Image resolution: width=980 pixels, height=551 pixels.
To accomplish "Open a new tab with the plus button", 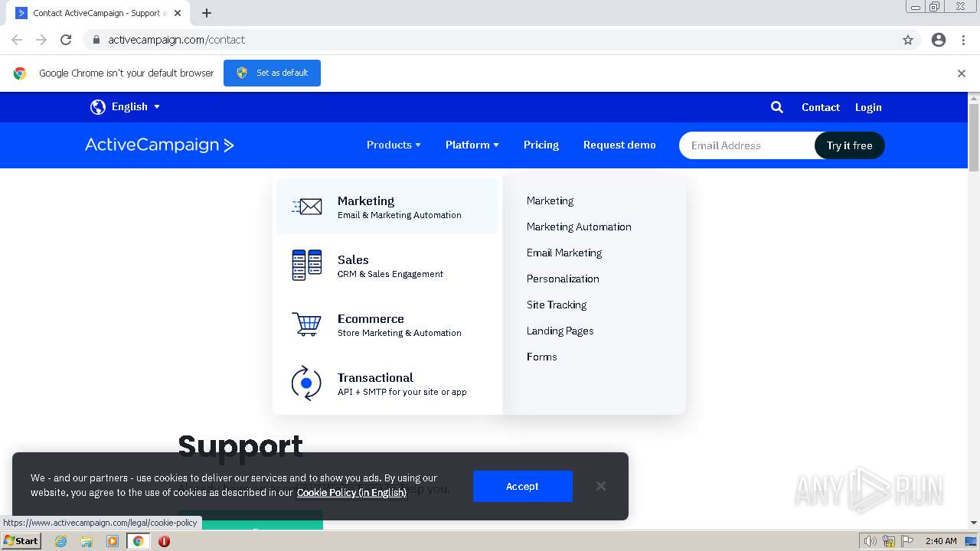I will coord(207,13).
